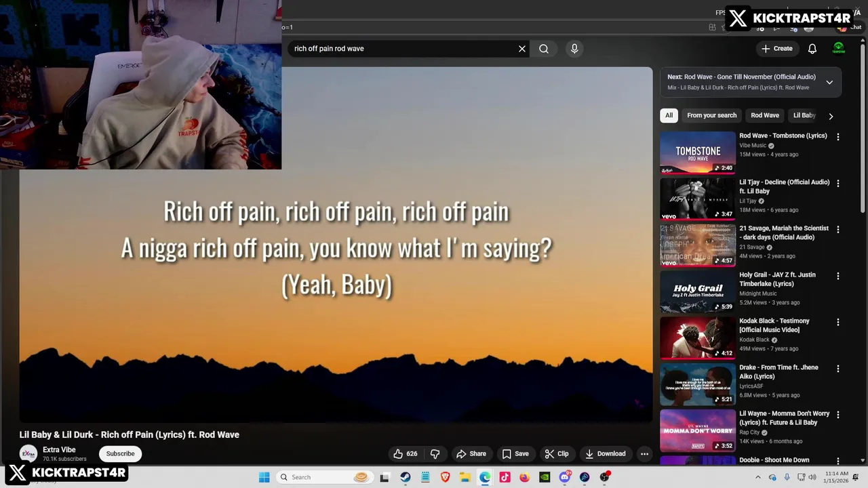Viewport: 868px width, 488px height.
Task: Open Windows notification center bell
Action: click(856, 477)
